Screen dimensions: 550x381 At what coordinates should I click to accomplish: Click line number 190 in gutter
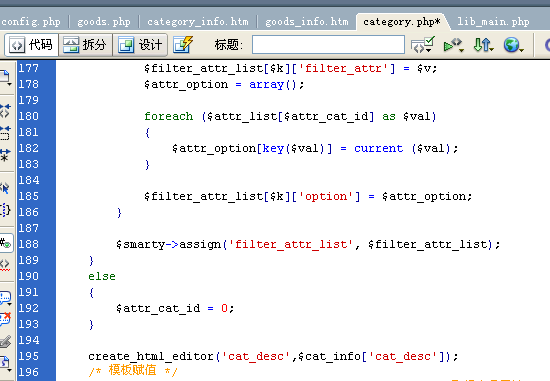click(28, 276)
